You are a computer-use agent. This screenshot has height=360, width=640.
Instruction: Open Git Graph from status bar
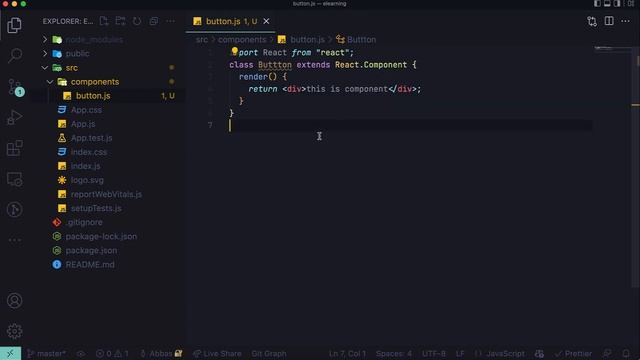[269, 354]
